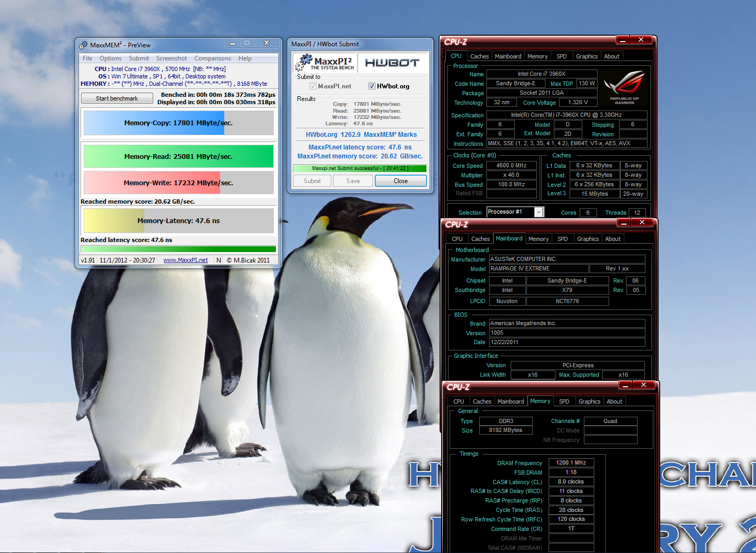This screenshot has width=756, height=553.
Task: Click the Republic of Gamers logo in CPU-Z
Action: [624, 87]
